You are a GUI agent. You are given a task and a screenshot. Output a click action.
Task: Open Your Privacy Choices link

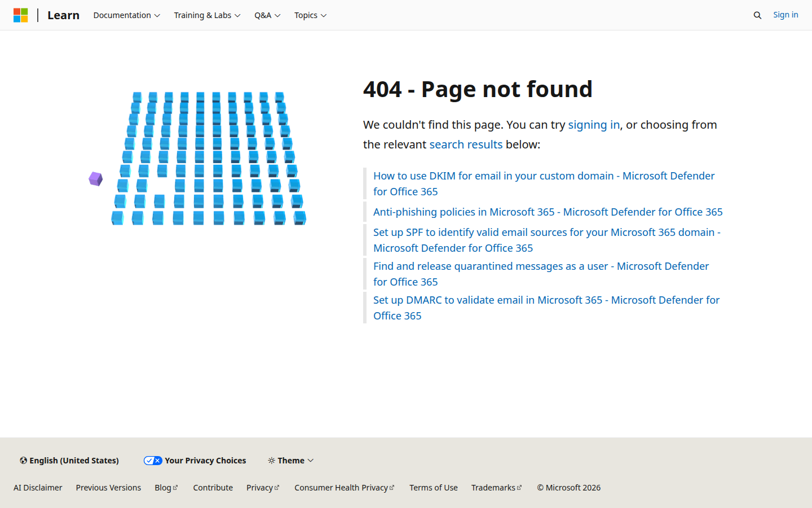pos(195,461)
